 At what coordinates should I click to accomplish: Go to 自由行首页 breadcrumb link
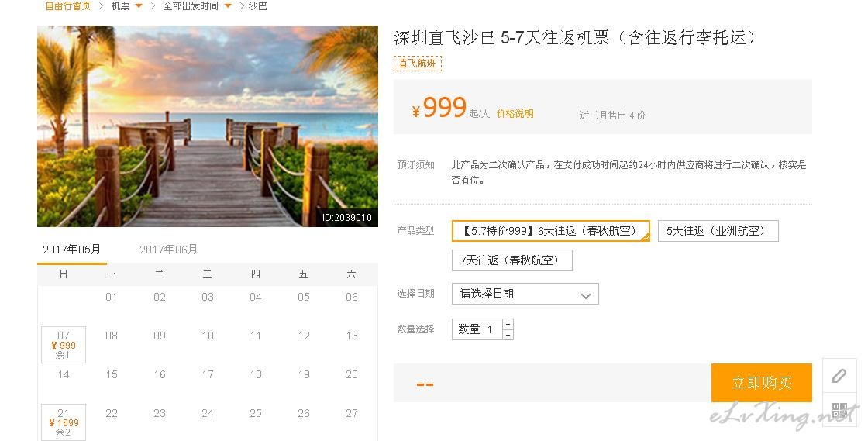(67, 6)
